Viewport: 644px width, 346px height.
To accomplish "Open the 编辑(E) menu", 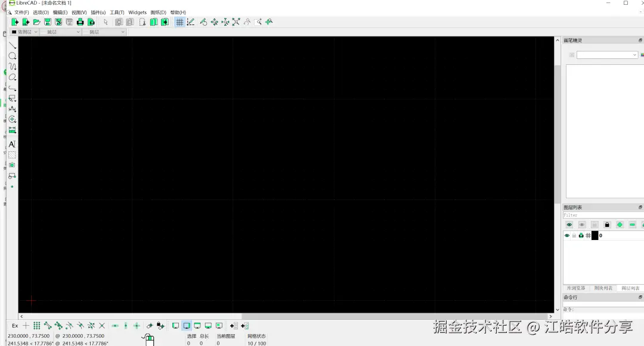I will (x=60, y=13).
